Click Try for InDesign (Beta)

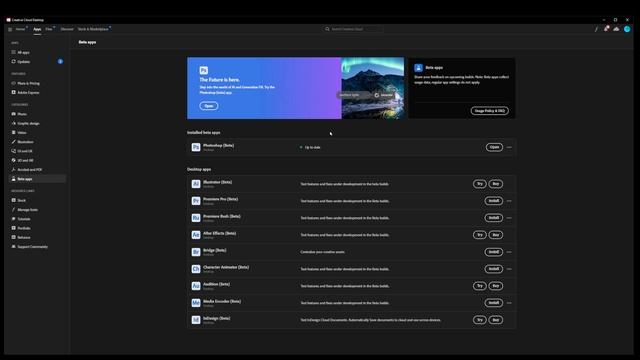[x=480, y=320]
